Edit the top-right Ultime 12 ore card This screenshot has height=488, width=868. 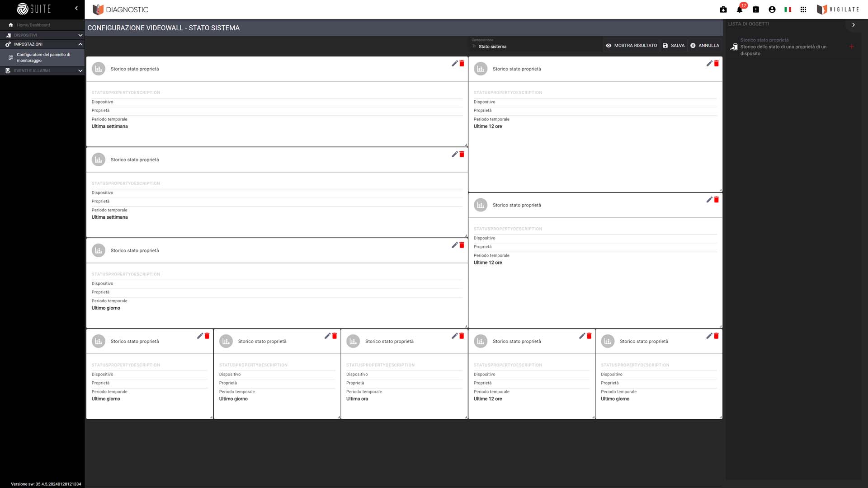point(709,64)
